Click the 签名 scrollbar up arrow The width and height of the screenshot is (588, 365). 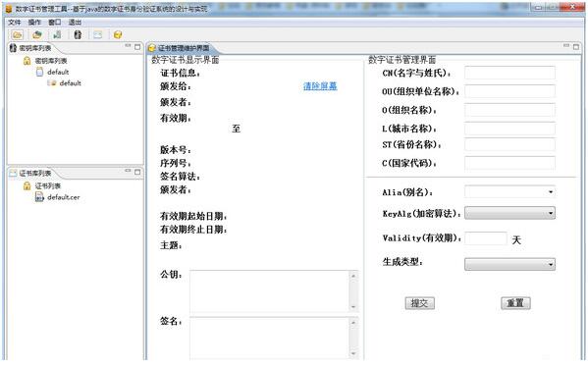pyautogui.click(x=353, y=322)
